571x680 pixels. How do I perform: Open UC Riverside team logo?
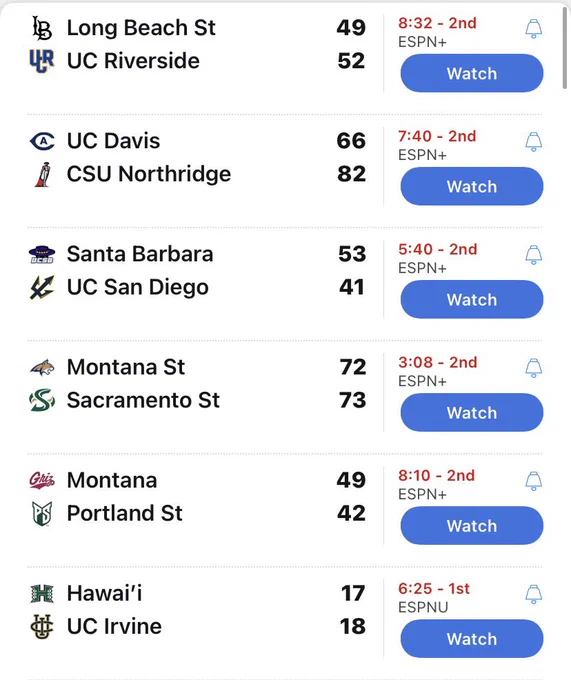pyautogui.click(x=42, y=61)
